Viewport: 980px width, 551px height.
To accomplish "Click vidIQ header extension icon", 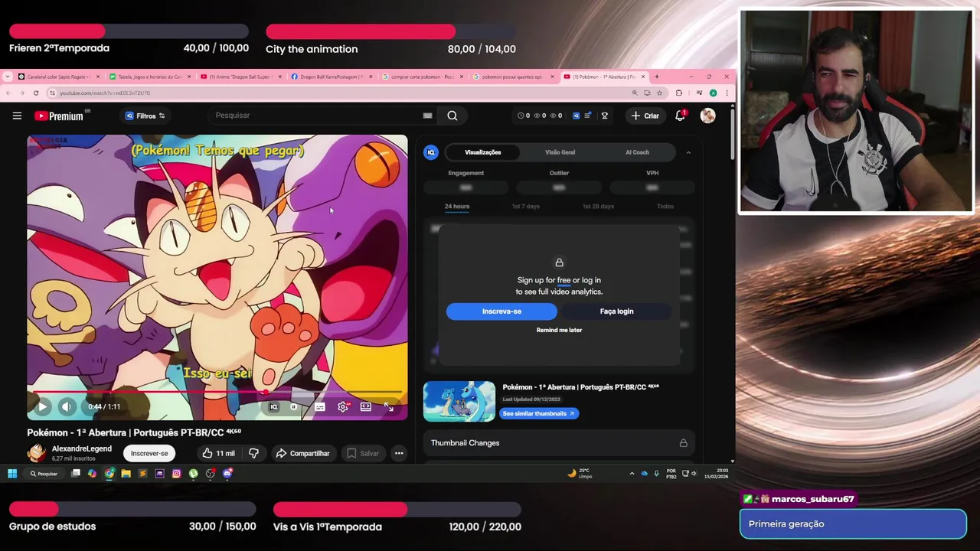I will click(x=577, y=116).
